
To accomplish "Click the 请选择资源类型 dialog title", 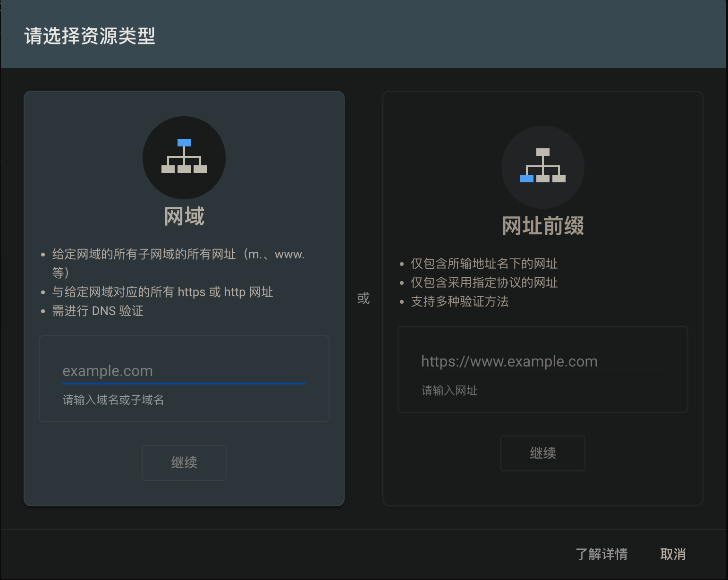I will (x=90, y=36).
